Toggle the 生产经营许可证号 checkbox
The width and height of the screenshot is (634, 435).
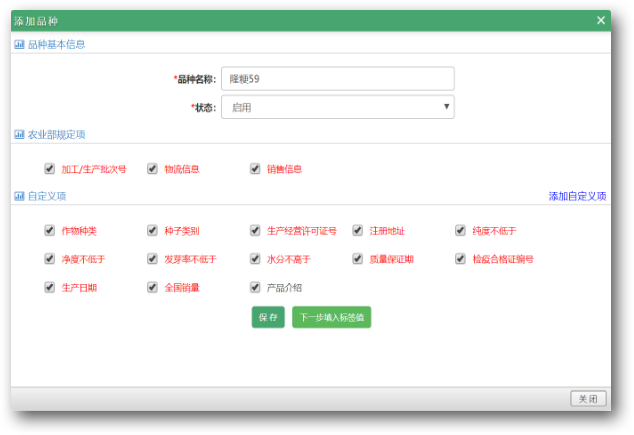click(x=255, y=230)
